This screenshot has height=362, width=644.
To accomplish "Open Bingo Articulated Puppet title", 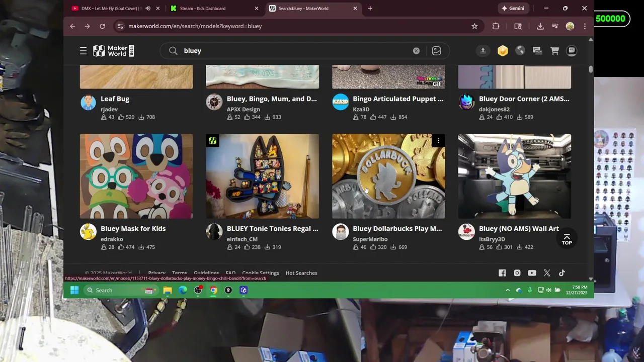I will pos(398,99).
